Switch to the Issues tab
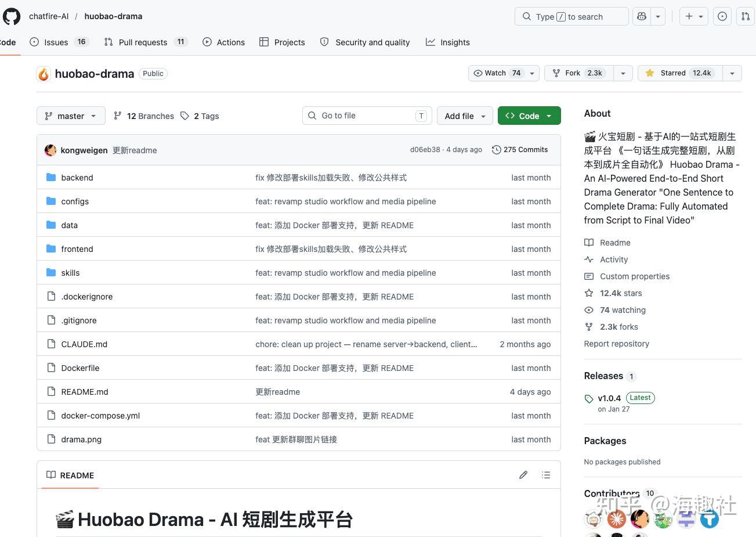 click(x=59, y=42)
